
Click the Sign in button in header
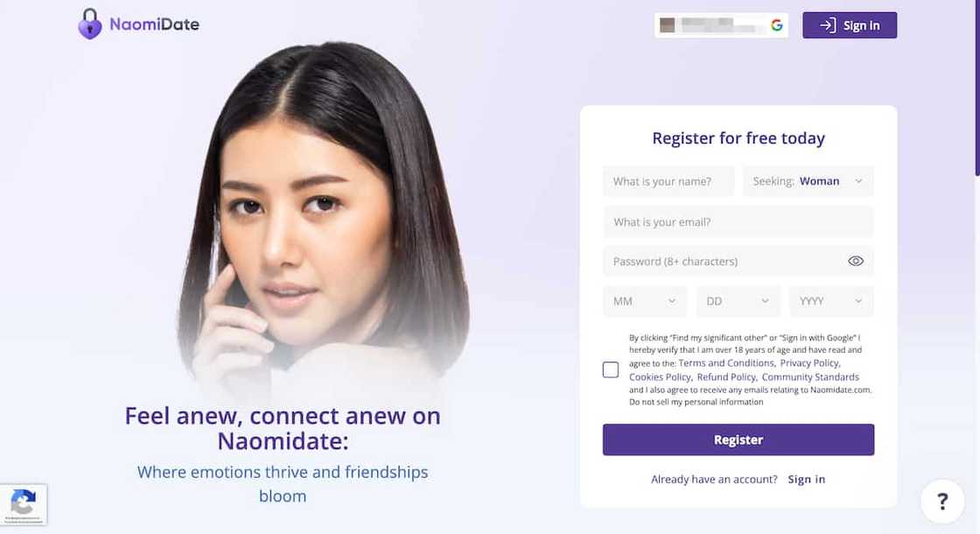pos(850,25)
